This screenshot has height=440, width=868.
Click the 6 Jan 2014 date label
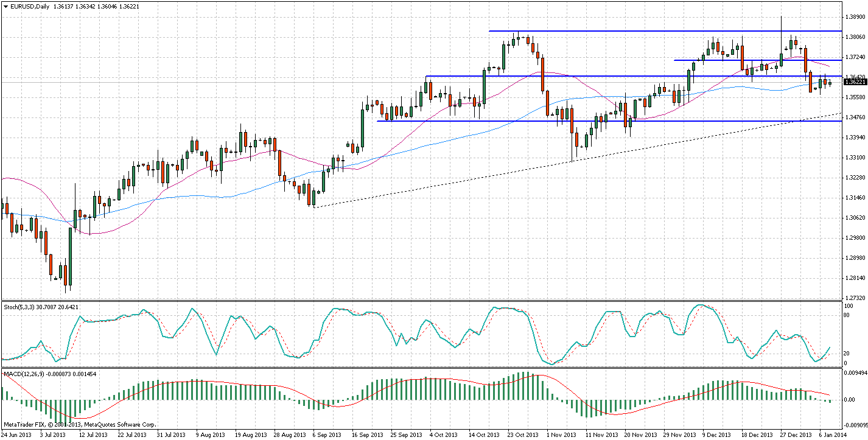pos(831,435)
